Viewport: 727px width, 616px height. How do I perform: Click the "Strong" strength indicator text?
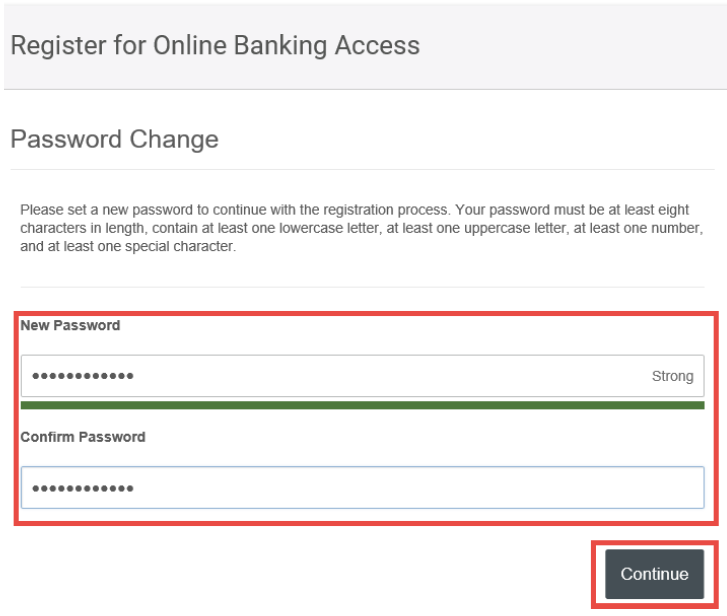[x=672, y=376]
